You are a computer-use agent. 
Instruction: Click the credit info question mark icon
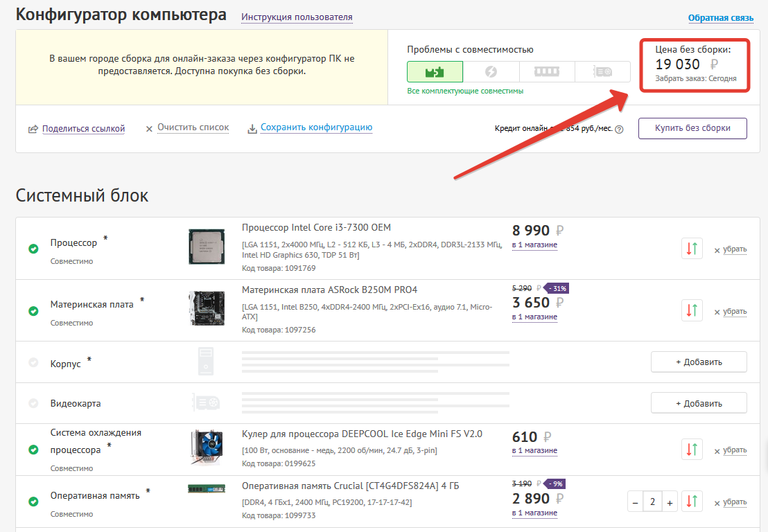coord(619,130)
